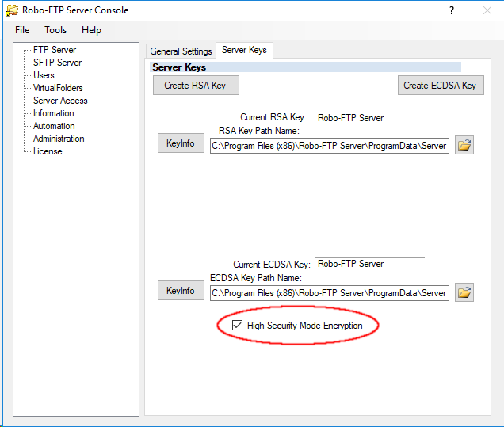Browse for RSA key path with folder icon
The width and height of the screenshot is (504, 427).
[x=464, y=145]
